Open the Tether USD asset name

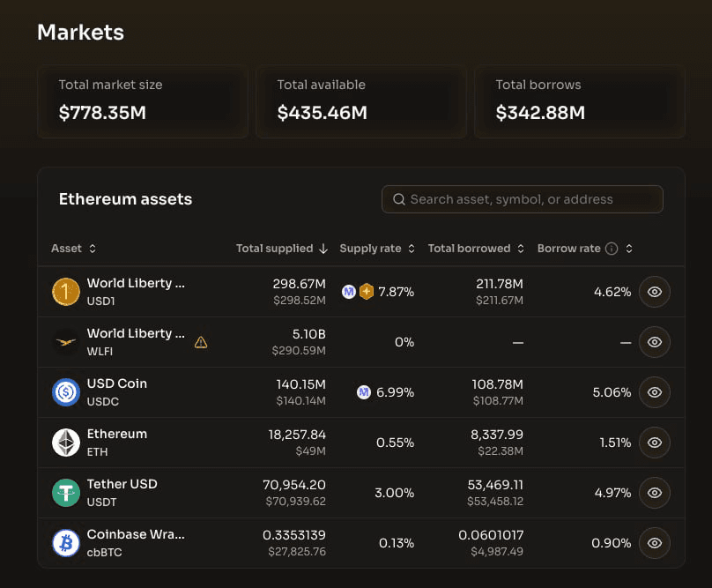[x=122, y=484]
